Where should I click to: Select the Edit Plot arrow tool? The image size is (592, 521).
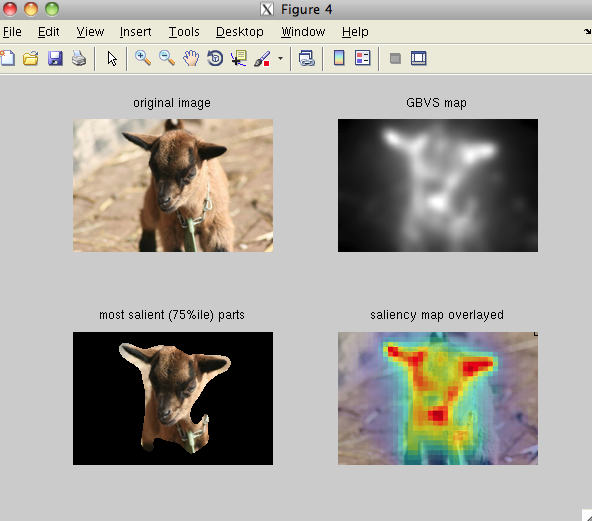(112, 59)
